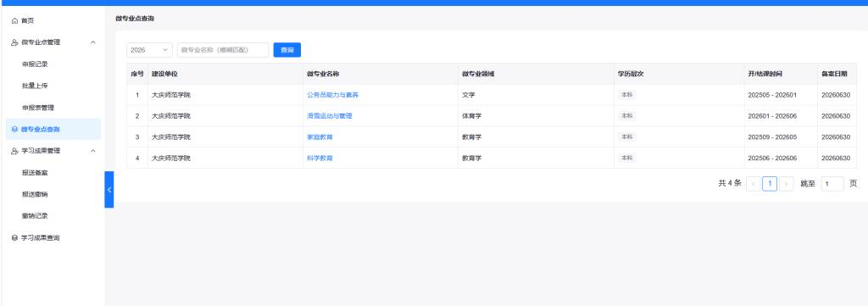Open 滑雪运动与管理 link
Viewport: 868px width, 306px height.
(x=330, y=116)
